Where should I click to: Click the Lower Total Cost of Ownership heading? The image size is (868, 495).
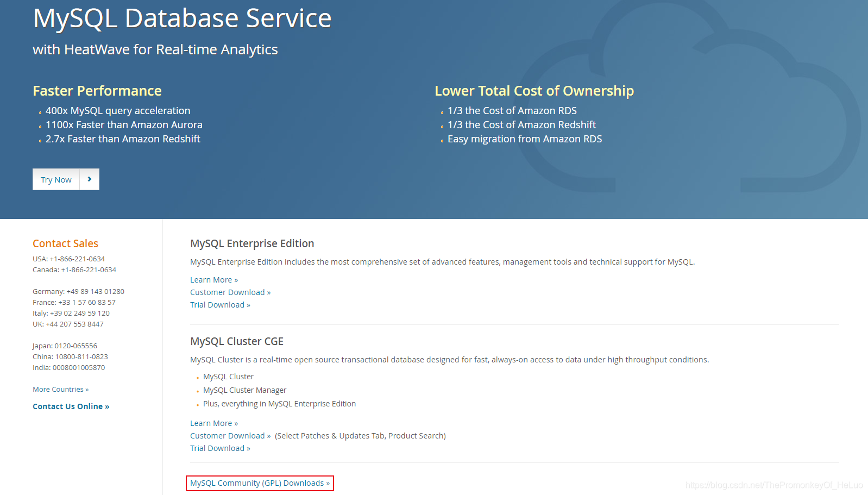pyautogui.click(x=534, y=91)
